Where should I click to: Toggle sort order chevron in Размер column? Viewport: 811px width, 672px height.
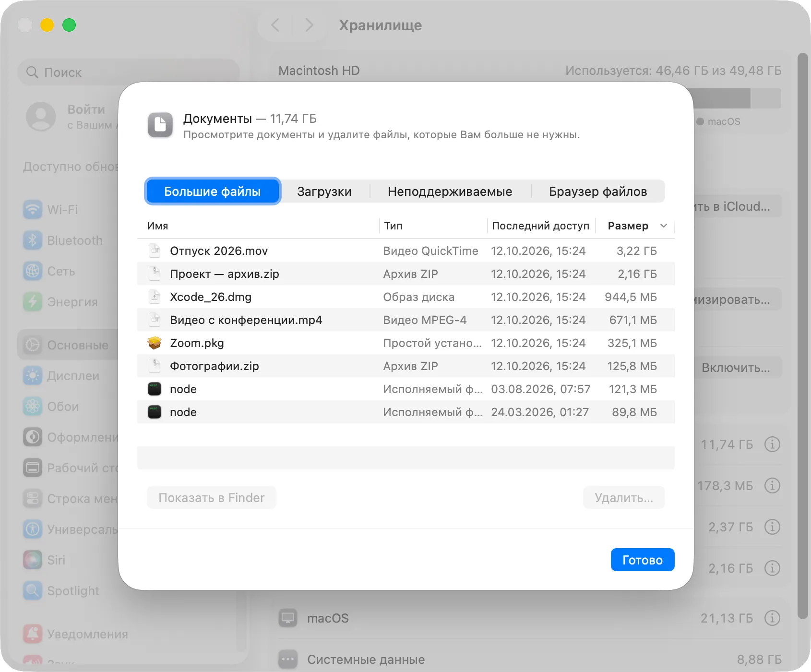[x=664, y=226]
